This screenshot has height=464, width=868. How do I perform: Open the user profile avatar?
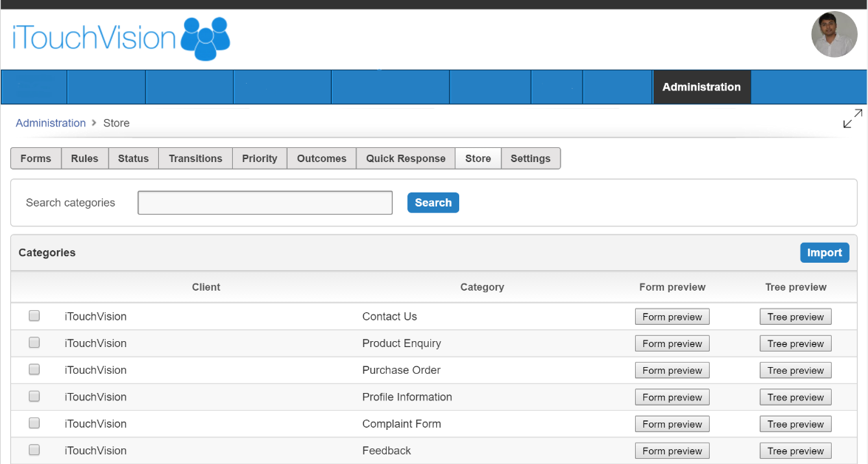834,34
